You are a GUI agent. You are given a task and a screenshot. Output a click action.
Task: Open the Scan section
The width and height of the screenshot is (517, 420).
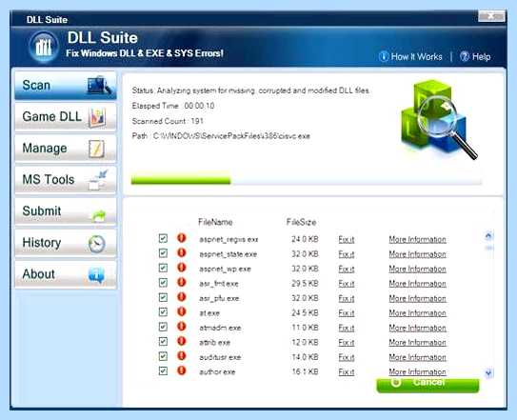coord(66,86)
